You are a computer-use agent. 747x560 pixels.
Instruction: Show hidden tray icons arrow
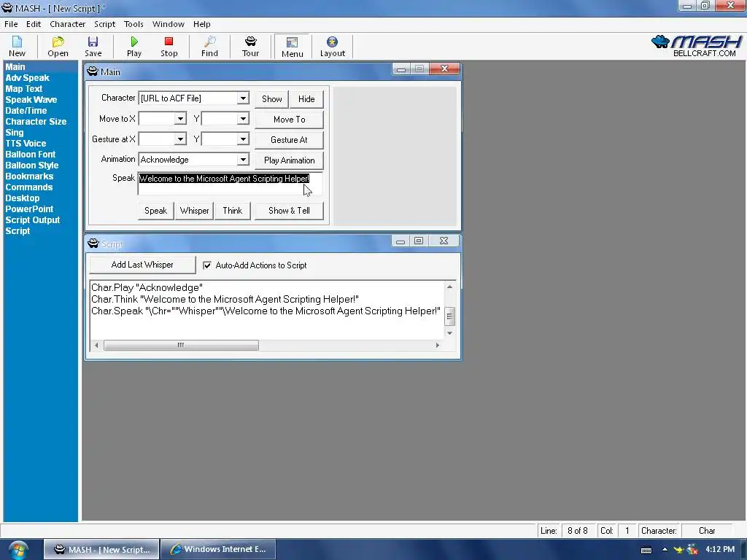click(665, 550)
